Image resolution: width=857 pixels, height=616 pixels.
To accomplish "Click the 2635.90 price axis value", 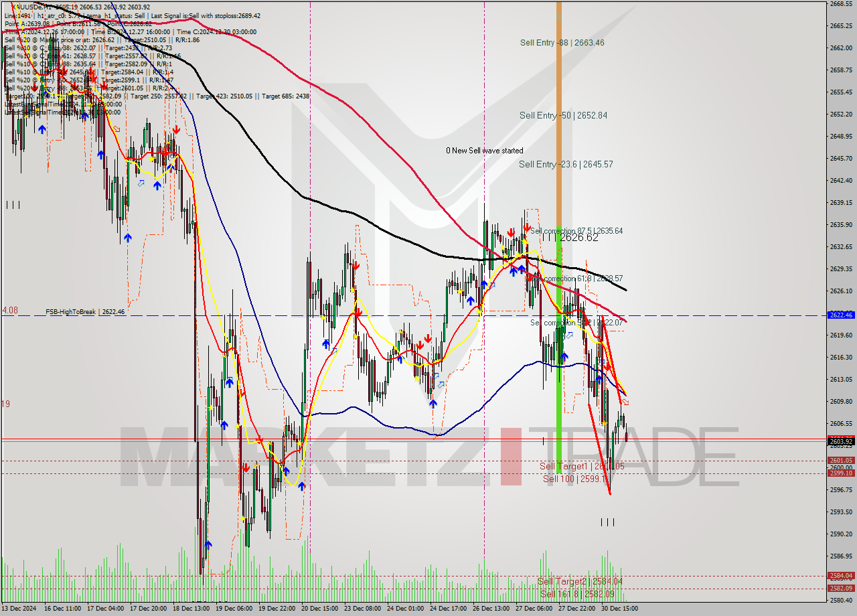I will 841,225.
